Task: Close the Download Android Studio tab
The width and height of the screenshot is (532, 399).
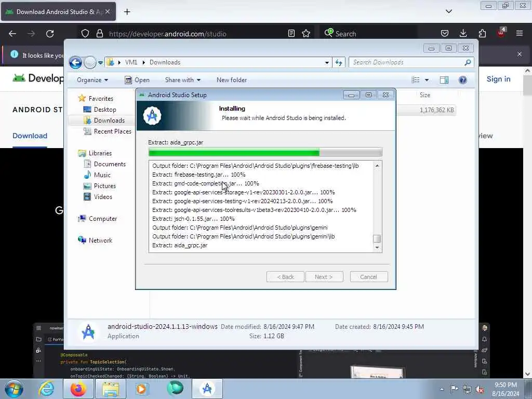Action: 107,11
